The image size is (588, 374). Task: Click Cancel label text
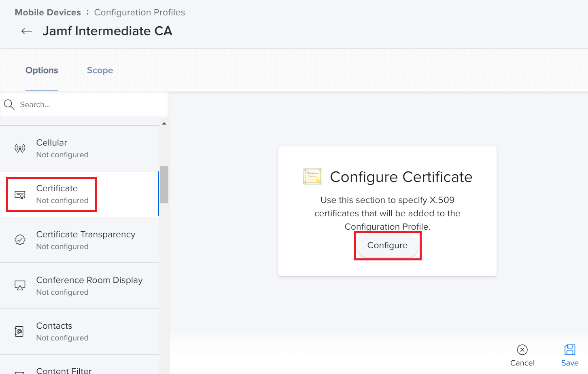pos(522,363)
